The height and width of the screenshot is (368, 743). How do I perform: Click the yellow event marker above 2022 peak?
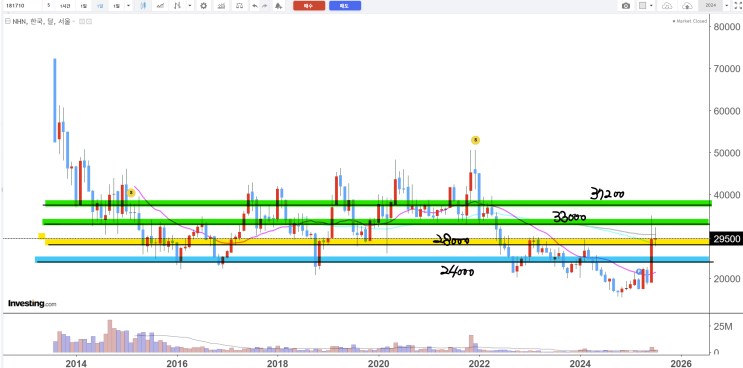(475, 140)
